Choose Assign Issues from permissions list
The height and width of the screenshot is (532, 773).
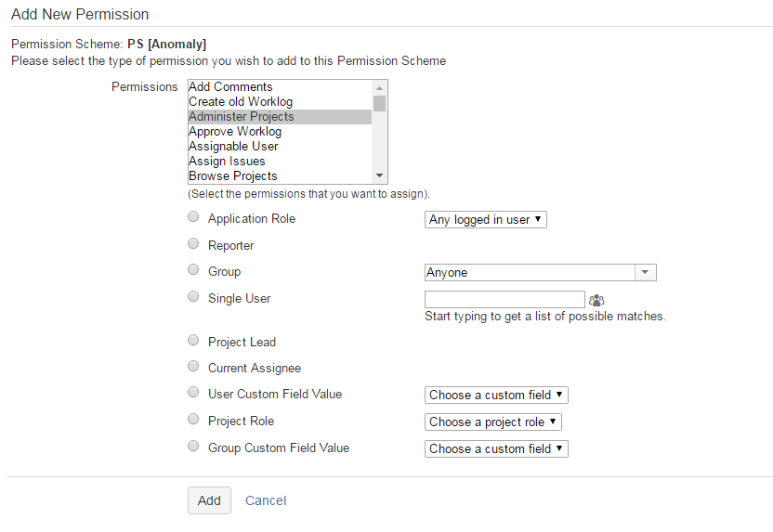[227, 161]
